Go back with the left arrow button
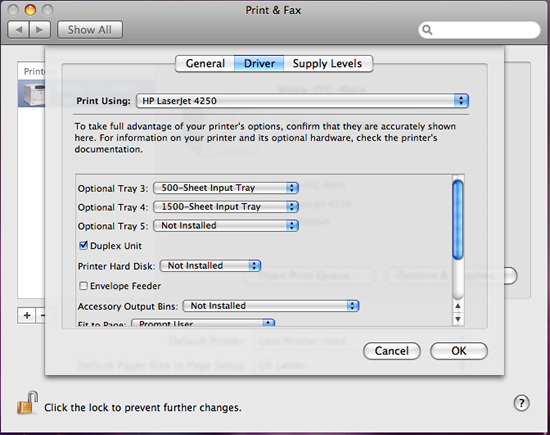 (18, 30)
